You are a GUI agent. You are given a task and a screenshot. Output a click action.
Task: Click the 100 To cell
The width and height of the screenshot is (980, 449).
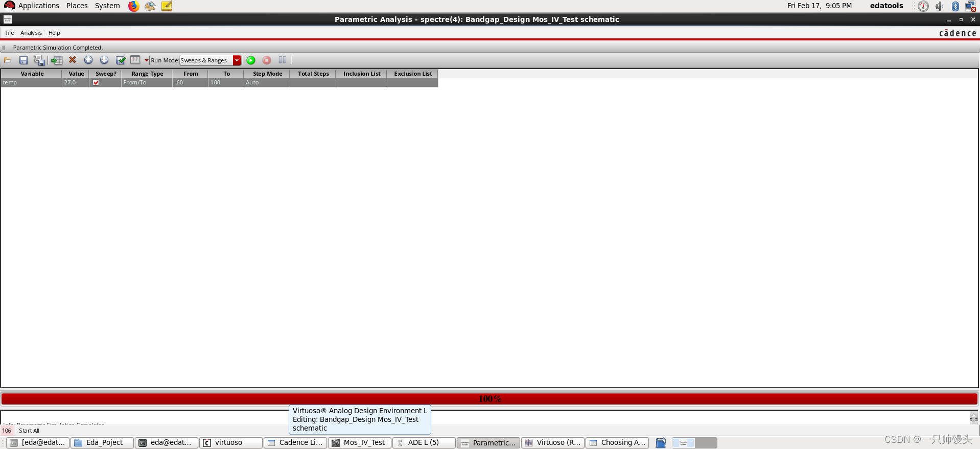point(226,82)
